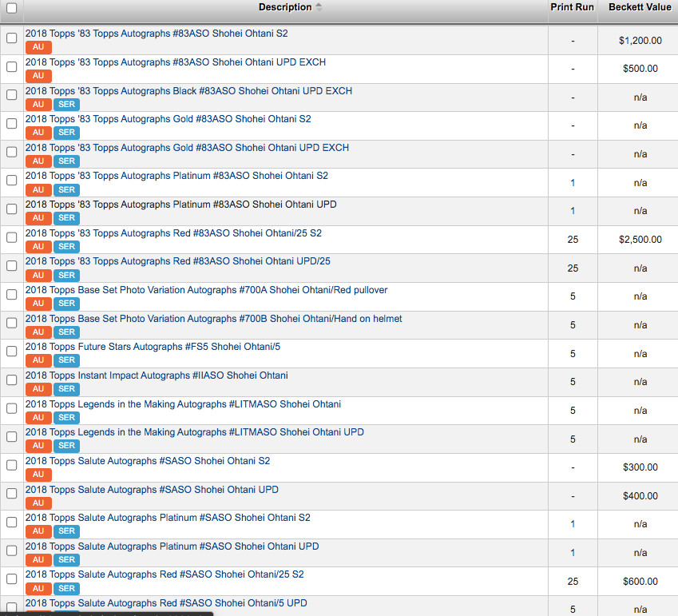Check the box for '83 Topps Autographs Ohtani UPD EXCH
This screenshot has height=616, width=678.
click(x=12, y=66)
